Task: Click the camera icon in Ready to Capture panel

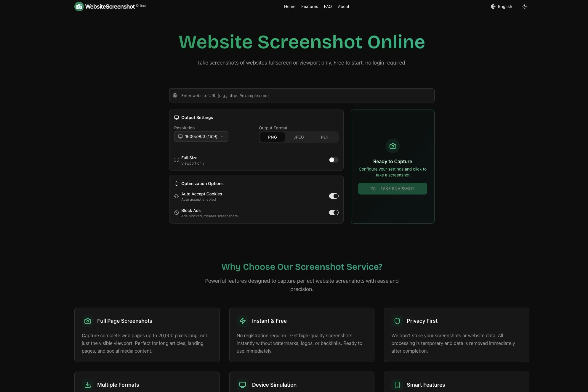Action: tap(392, 146)
